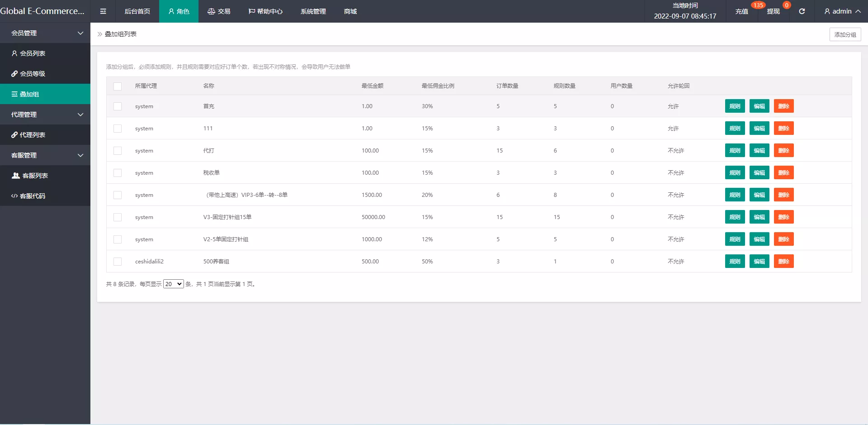Open 会员等级 in the sidebar

33,74
